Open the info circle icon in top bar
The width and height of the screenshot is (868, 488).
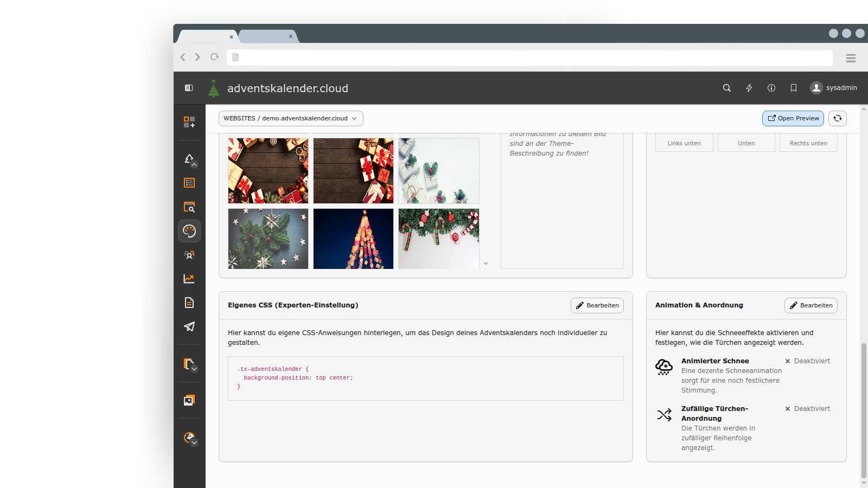[771, 88]
